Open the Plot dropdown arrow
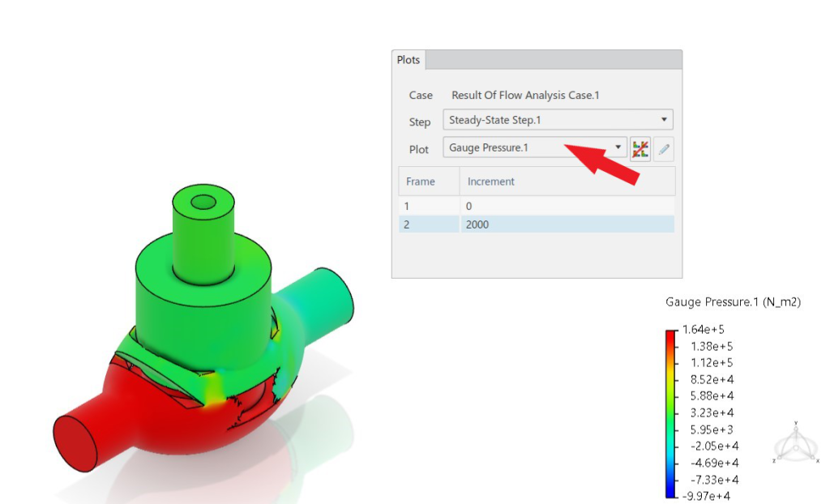Viewport: 830px width, 504px height. point(618,147)
